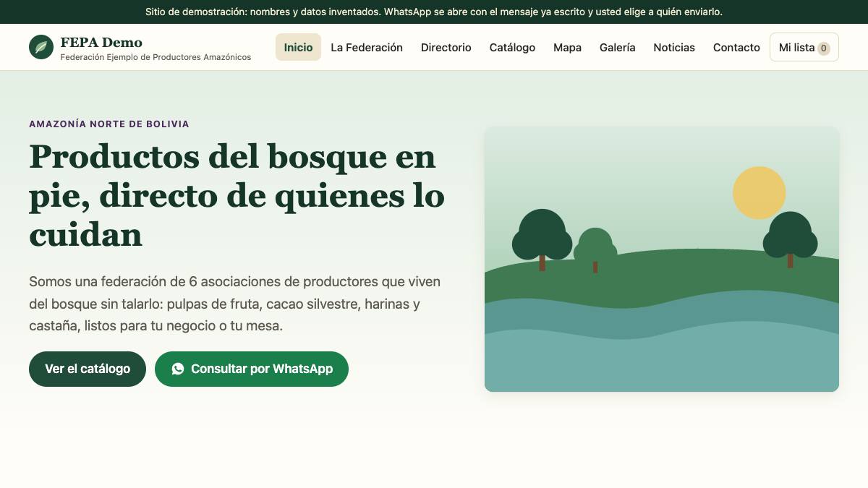The height and width of the screenshot is (488, 868).
Task: Open Noticias from the navigation bar
Action: tap(674, 47)
